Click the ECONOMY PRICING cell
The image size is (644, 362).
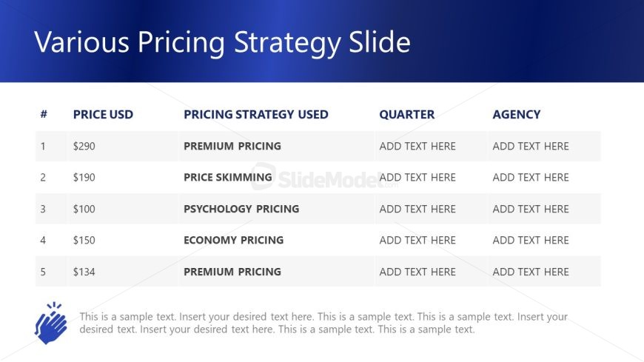click(x=233, y=240)
